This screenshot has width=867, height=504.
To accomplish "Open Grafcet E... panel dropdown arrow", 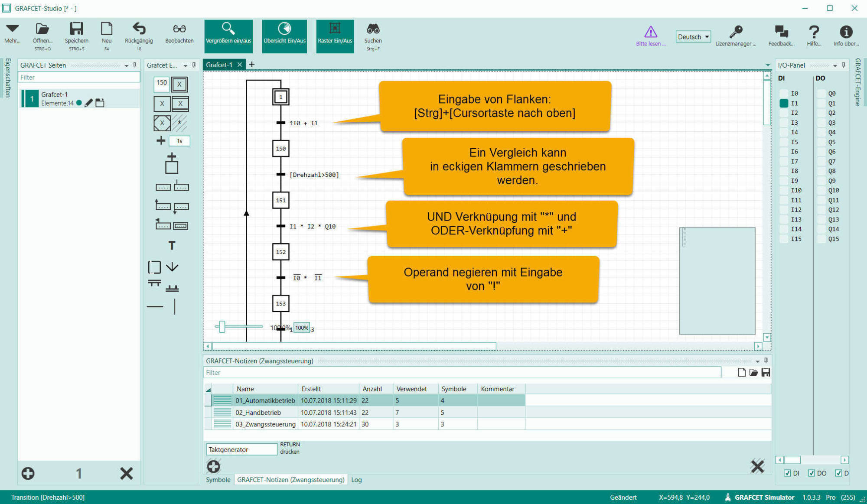I will (186, 65).
